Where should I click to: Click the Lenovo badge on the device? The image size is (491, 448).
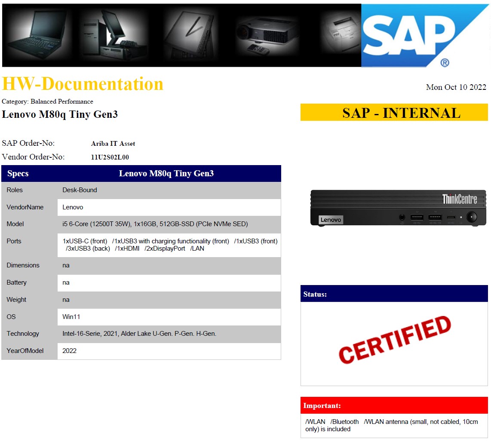tap(331, 220)
